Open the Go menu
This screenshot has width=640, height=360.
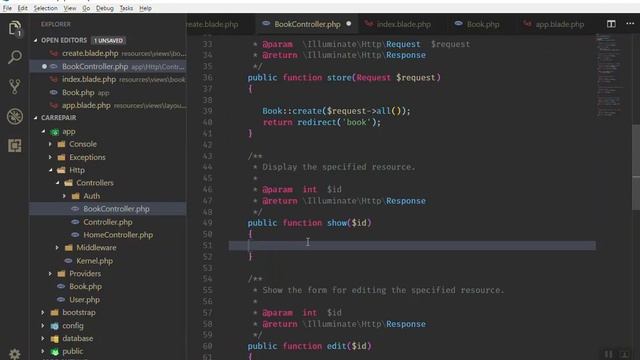(x=86, y=8)
